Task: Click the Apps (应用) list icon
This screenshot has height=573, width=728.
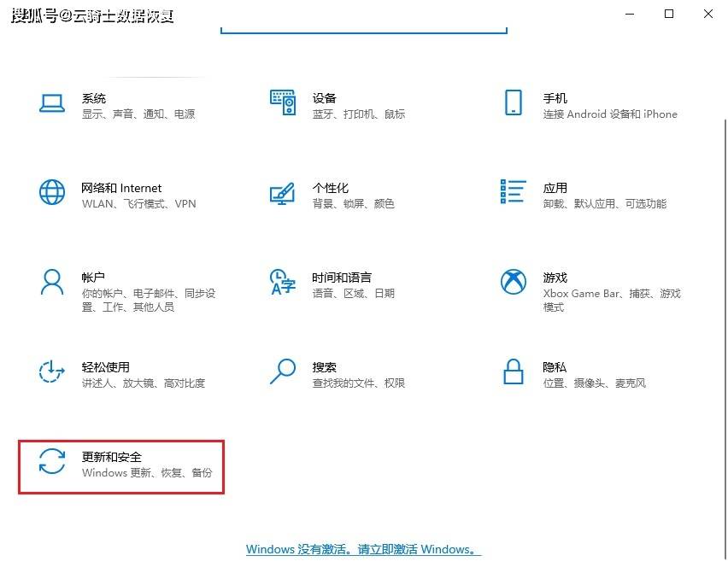Action: coord(513,191)
